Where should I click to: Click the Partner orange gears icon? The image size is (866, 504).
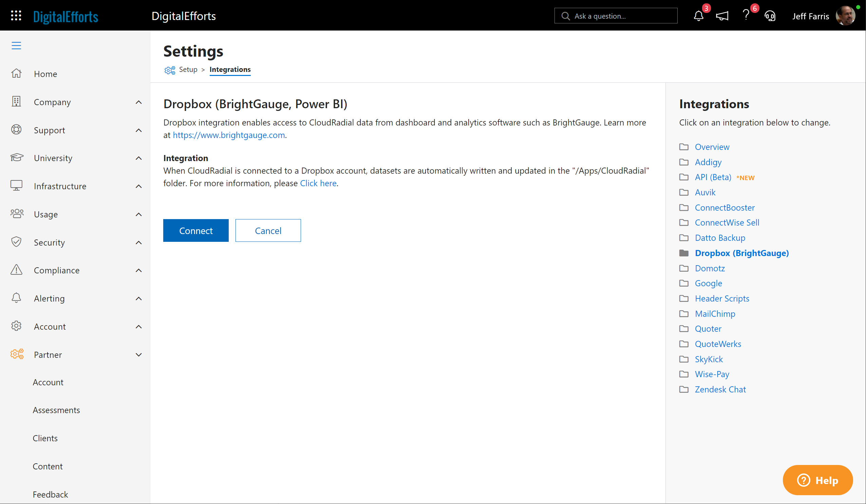pyautogui.click(x=17, y=354)
